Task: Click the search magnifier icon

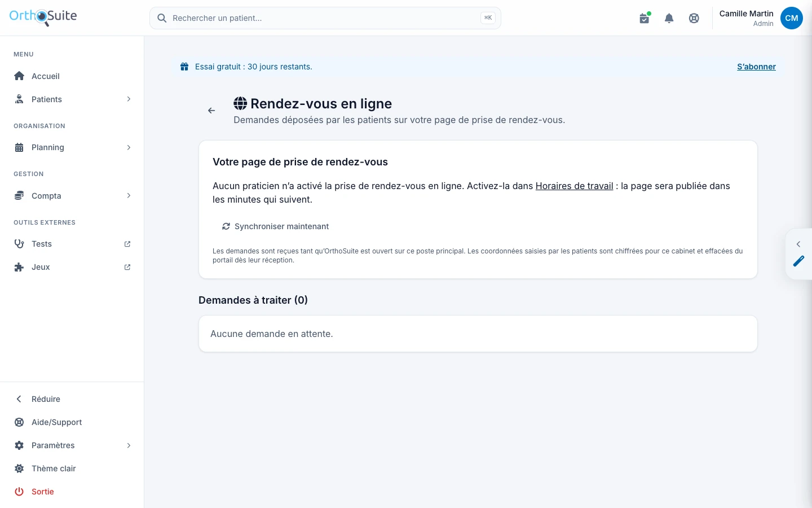Action: (x=162, y=18)
